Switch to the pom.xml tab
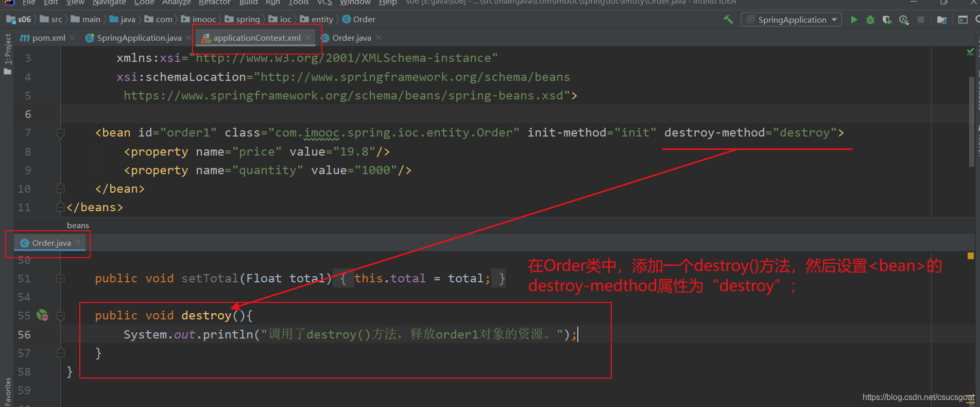980x407 pixels. (x=48, y=38)
